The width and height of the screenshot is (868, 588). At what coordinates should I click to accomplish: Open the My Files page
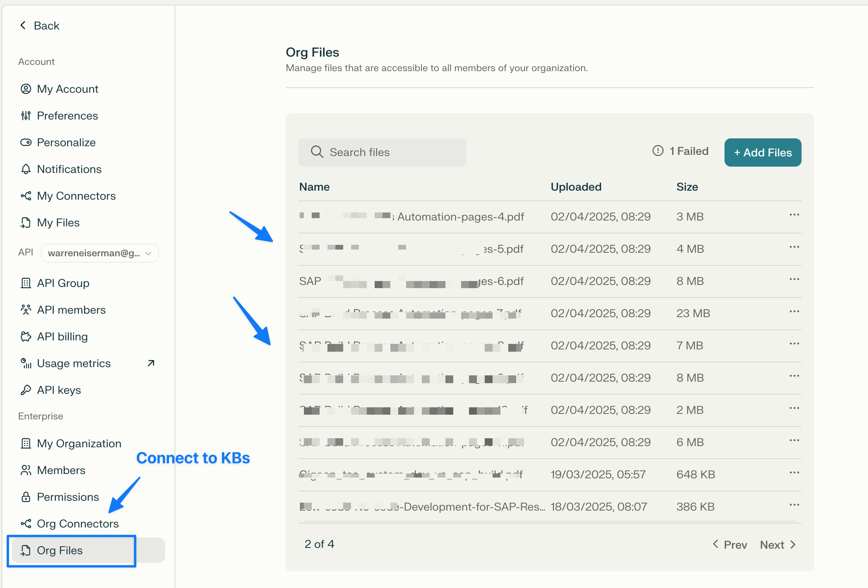58,222
